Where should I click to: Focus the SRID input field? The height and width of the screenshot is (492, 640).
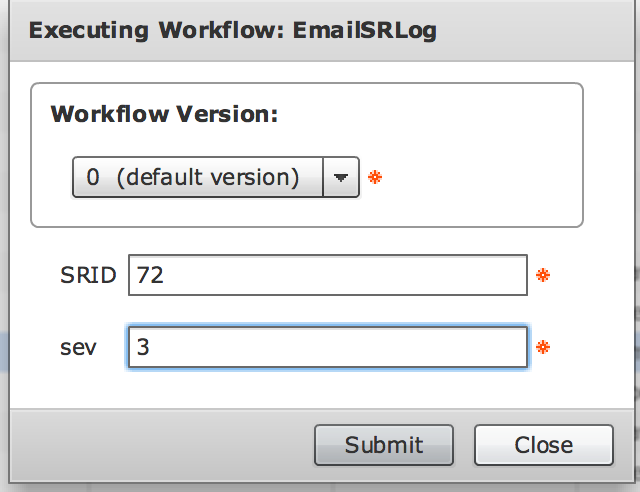[x=328, y=275]
